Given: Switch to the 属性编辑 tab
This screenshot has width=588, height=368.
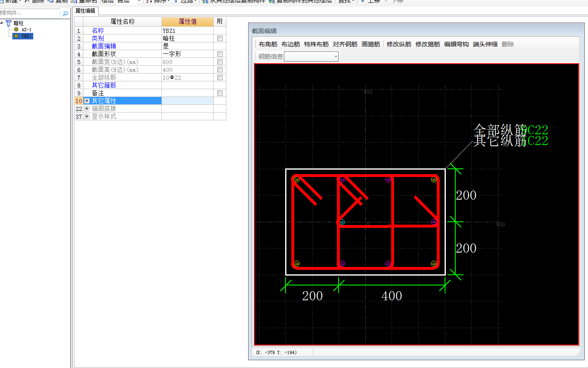Looking at the screenshot, I should 85,11.
